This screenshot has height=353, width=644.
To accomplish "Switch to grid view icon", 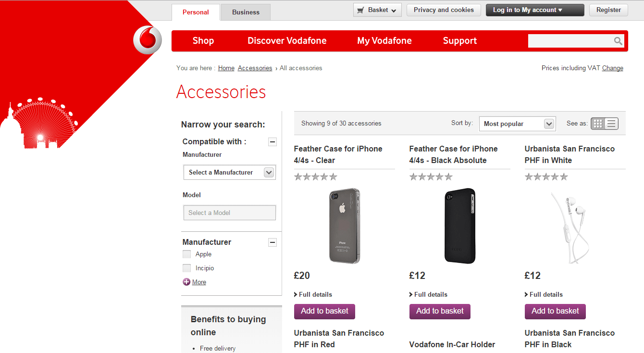I will coord(597,124).
